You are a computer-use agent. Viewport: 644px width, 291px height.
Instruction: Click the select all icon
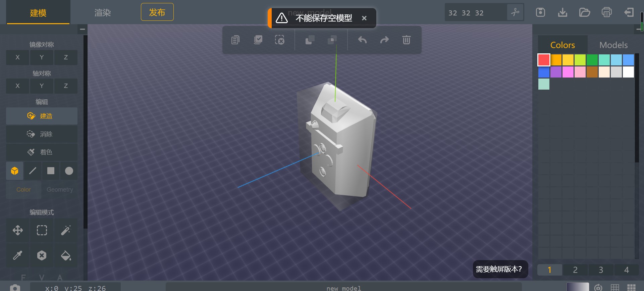[258, 40]
